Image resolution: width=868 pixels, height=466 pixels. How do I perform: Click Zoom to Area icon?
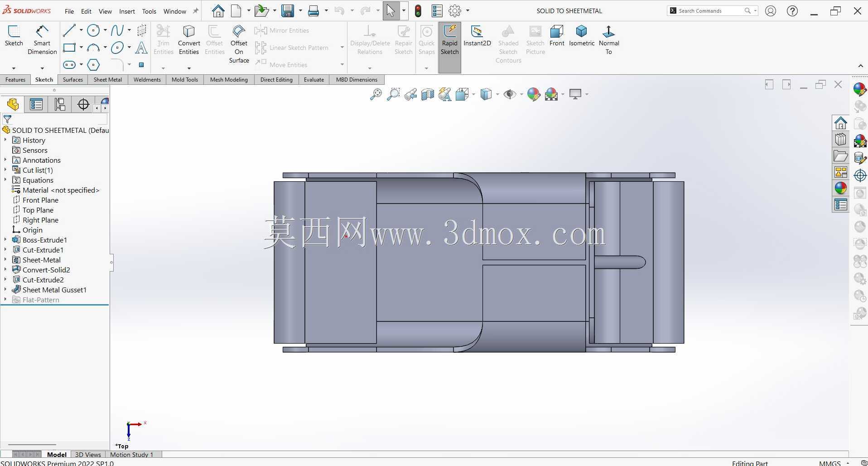point(393,94)
